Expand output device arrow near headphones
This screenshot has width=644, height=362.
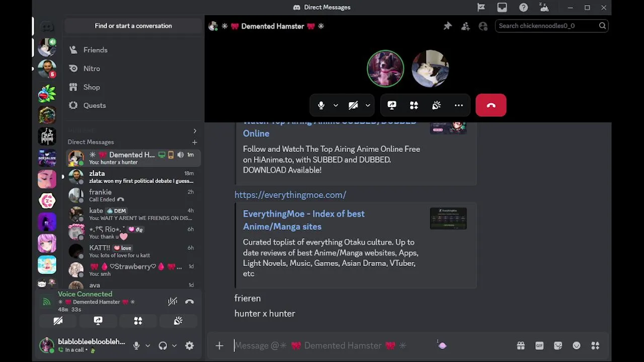click(x=174, y=345)
